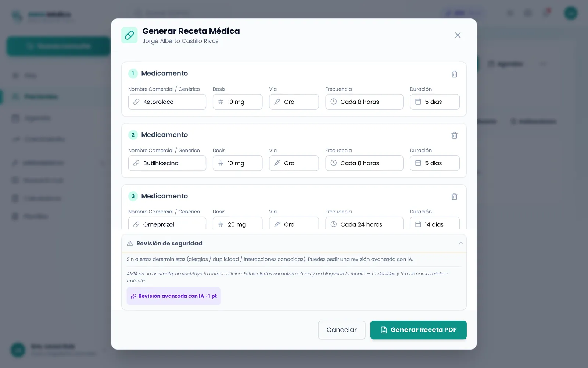Viewport: 588px width, 368px height.
Task: Edit the 5 días duration for Ketorolaco
Action: click(435, 102)
